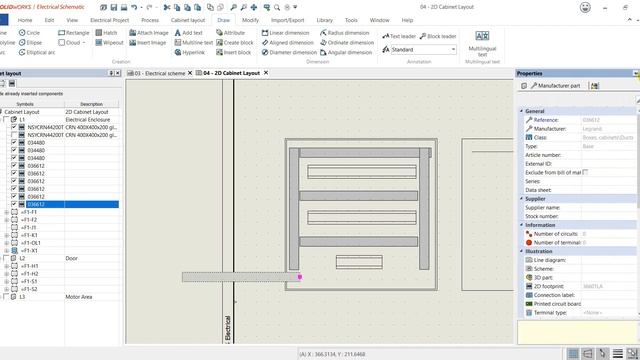Close the 04 - 2D Cabinet Layout tab
The image size is (640, 360).
click(x=266, y=73)
